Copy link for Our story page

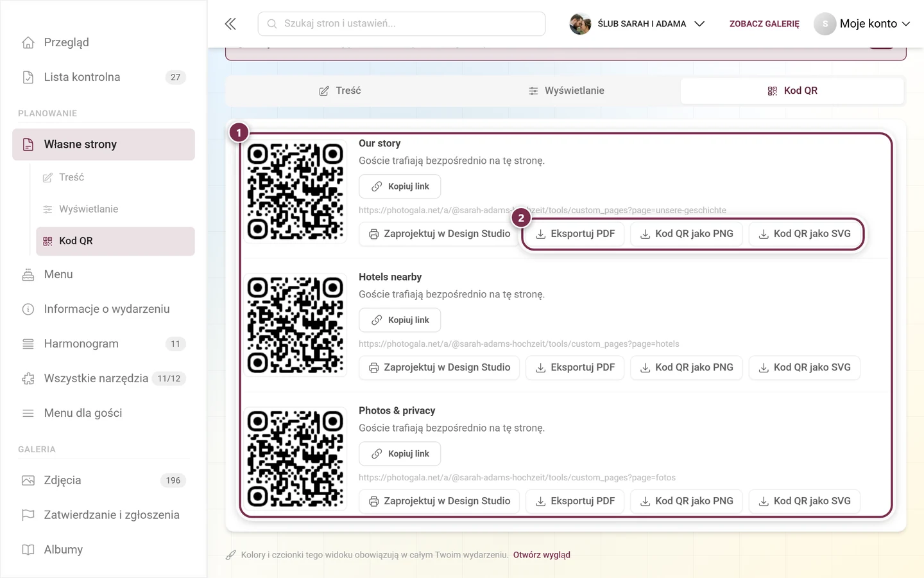[400, 186]
